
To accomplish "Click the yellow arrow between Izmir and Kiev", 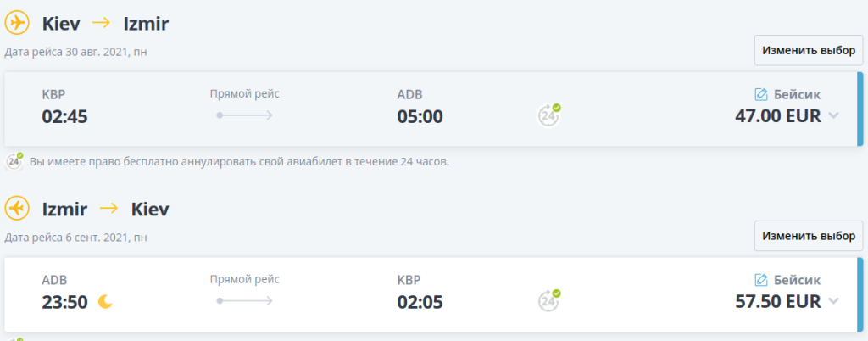I will [x=108, y=210].
